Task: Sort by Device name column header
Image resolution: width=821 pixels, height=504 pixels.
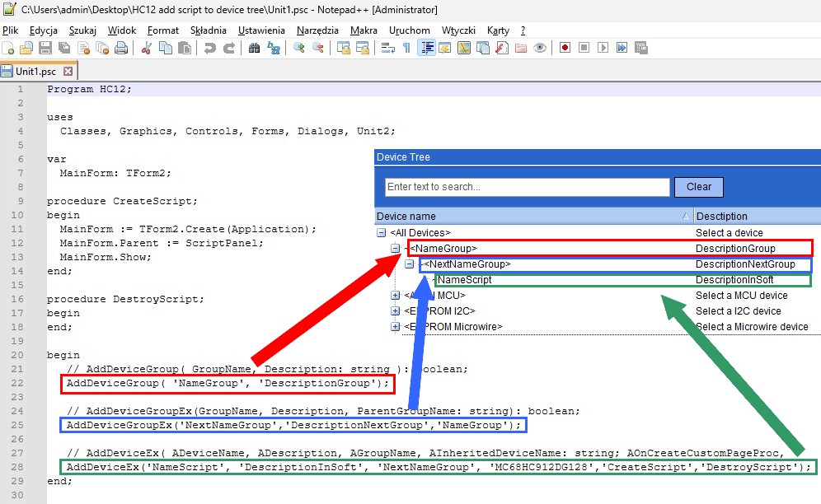Action: tap(528, 216)
